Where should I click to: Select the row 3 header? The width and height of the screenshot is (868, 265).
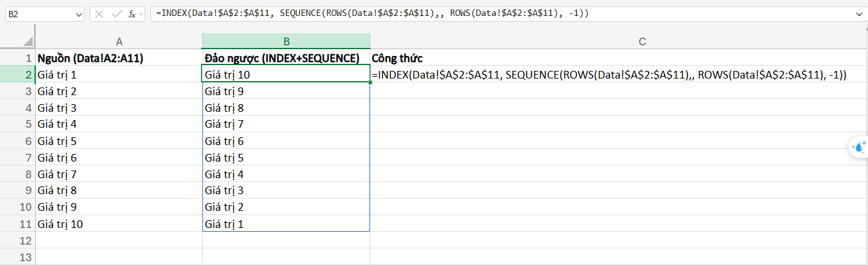(x=18, y=91)
